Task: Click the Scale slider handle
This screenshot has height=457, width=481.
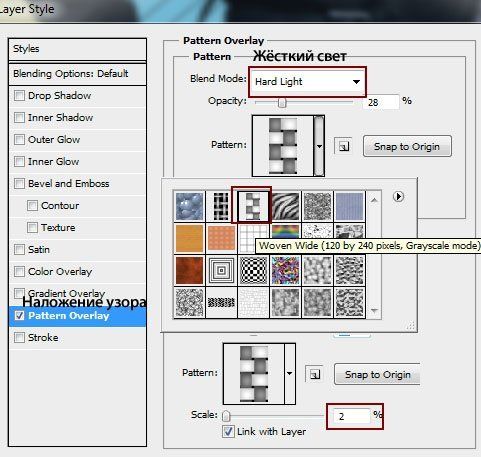Action: 226,416
